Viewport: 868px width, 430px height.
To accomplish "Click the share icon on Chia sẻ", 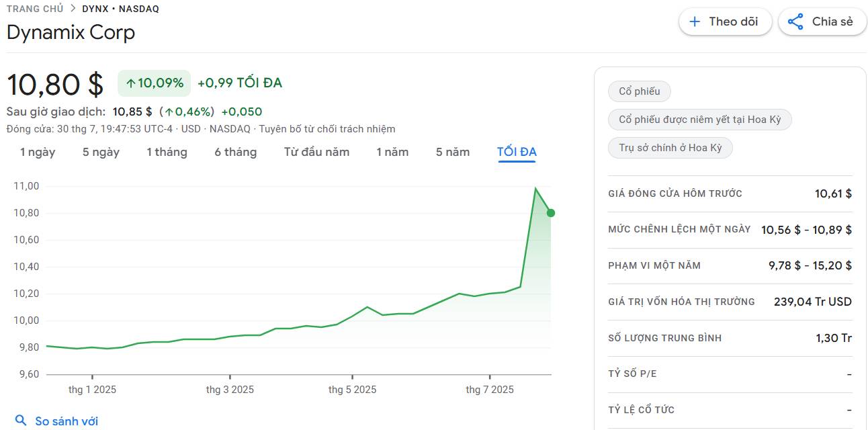I will click(795, 21).
